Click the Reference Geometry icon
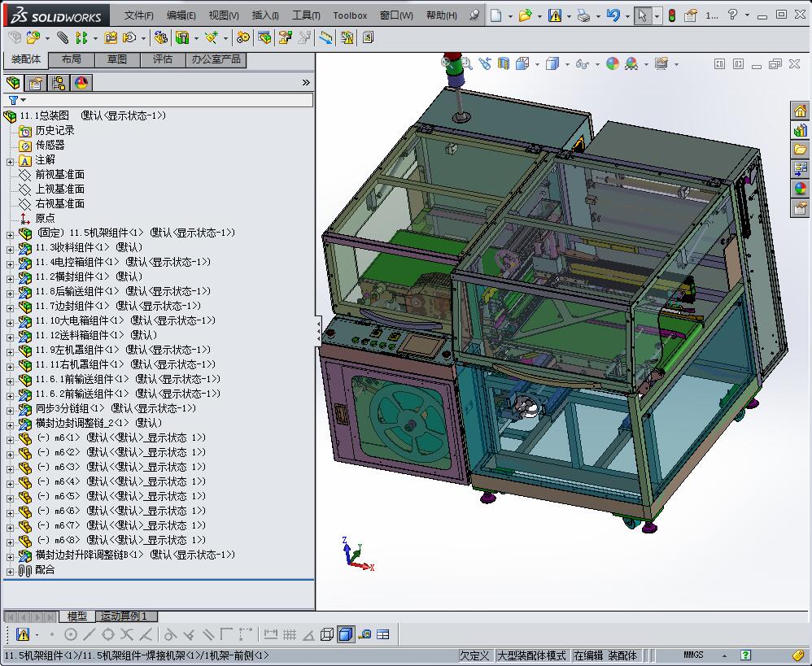Screen dimensions: 812x666 point(211,37)
